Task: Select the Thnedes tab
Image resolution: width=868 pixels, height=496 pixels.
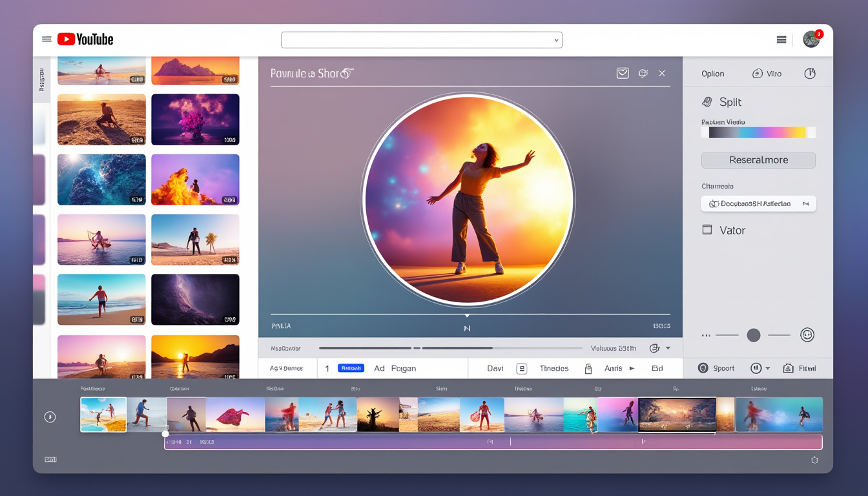Action: 554,368
